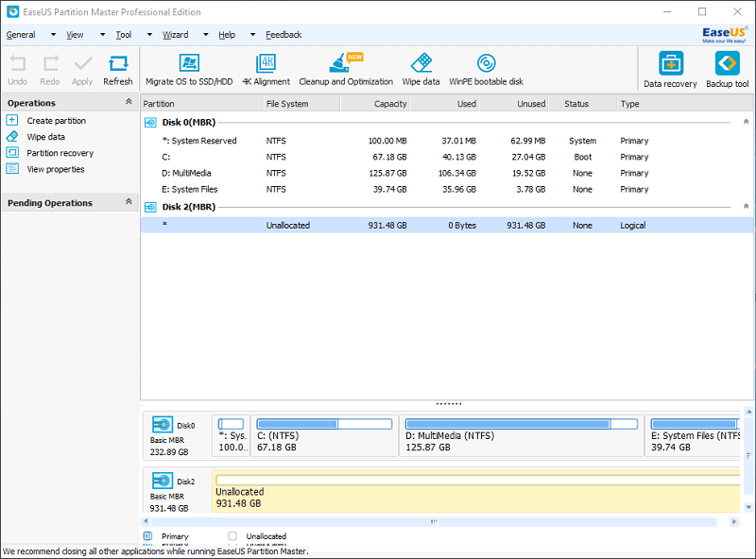Select E: System Files block in disk map
Viewport: 756px width, 559px height.
(693, 435)
